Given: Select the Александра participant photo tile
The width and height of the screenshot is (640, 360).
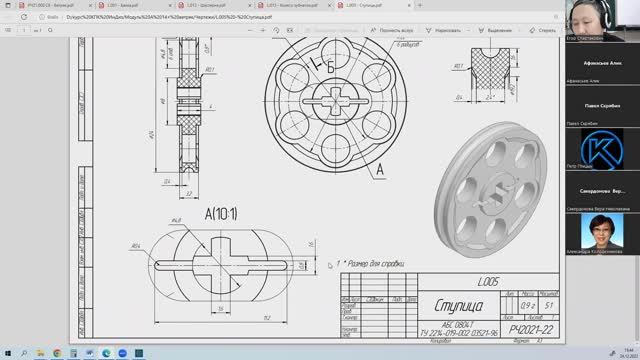Looking at the screenshot, I should pyautogui.click(x=602, y=234).
